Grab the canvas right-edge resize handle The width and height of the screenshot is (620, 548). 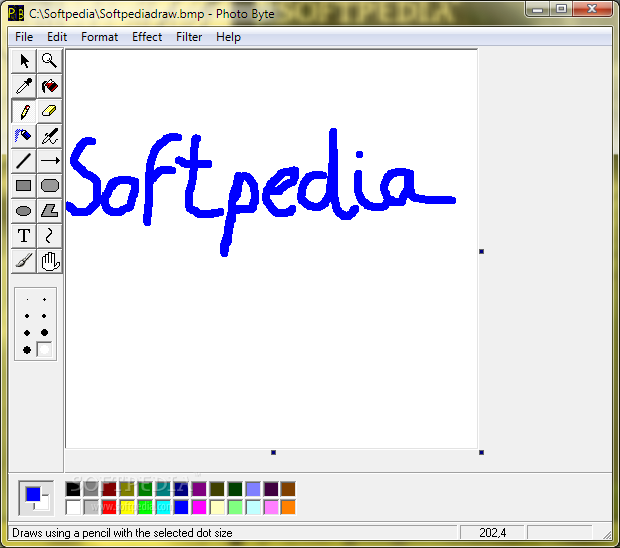click(x=481, y=251)
